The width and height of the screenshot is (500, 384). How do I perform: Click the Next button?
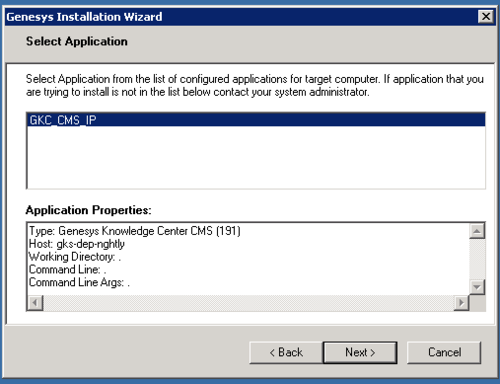[360, 352]
